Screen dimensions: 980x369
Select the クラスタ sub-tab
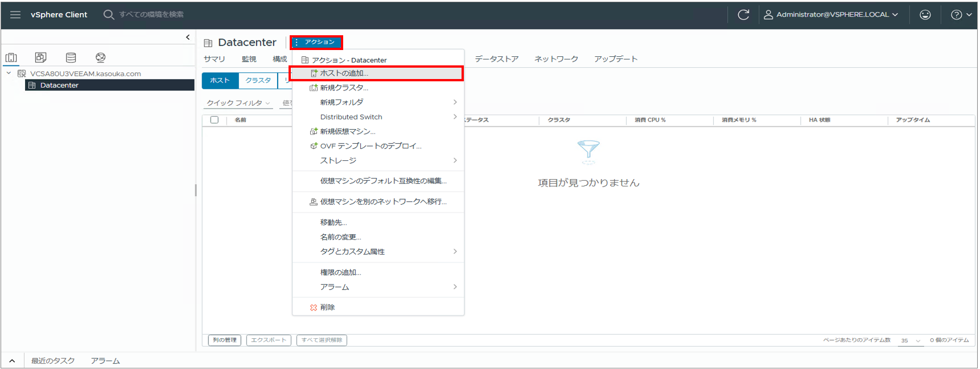pyautogui.click(x=258, y=81)
